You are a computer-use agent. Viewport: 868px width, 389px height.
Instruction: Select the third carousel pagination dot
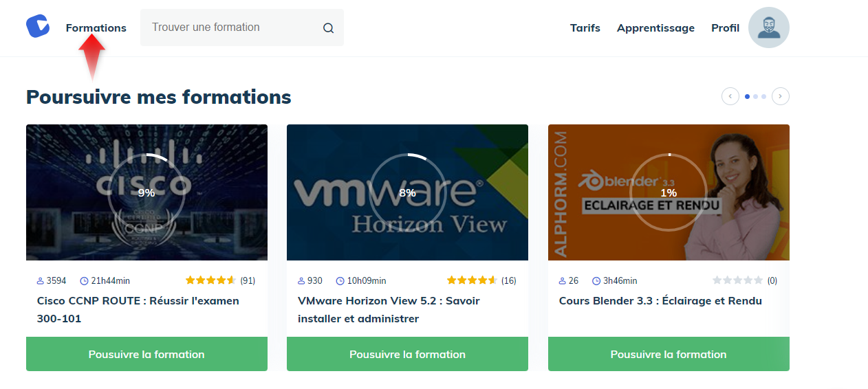pyautogui.click(x=763, y=97)
